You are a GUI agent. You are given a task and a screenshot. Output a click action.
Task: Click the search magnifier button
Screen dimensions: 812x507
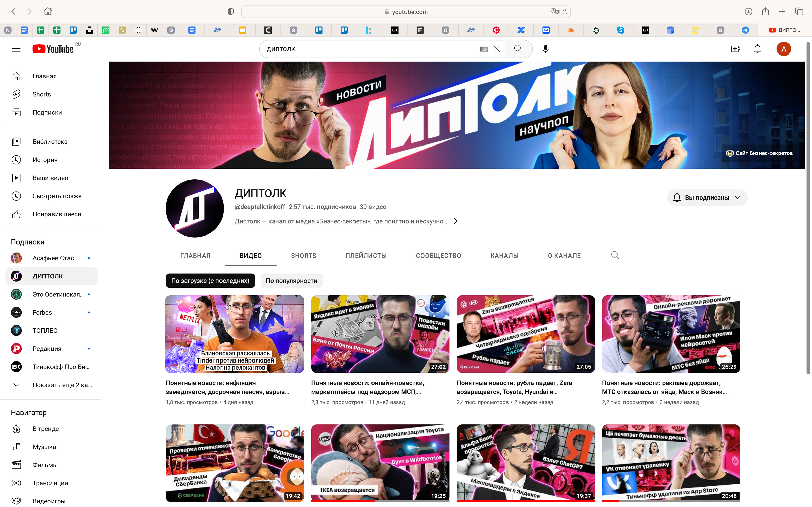coord(518,49)
